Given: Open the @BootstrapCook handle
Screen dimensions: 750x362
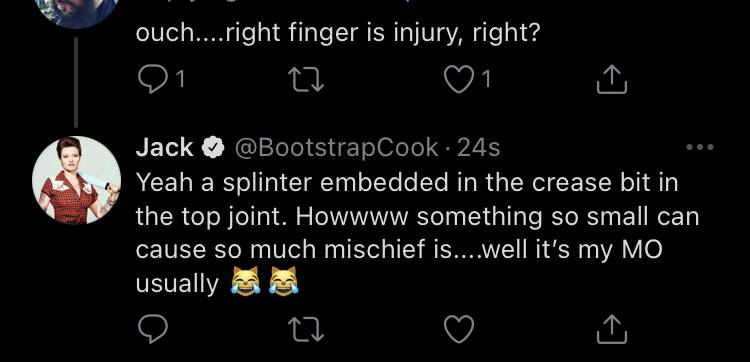Looking at the screenshot, I should coord(336,148).
